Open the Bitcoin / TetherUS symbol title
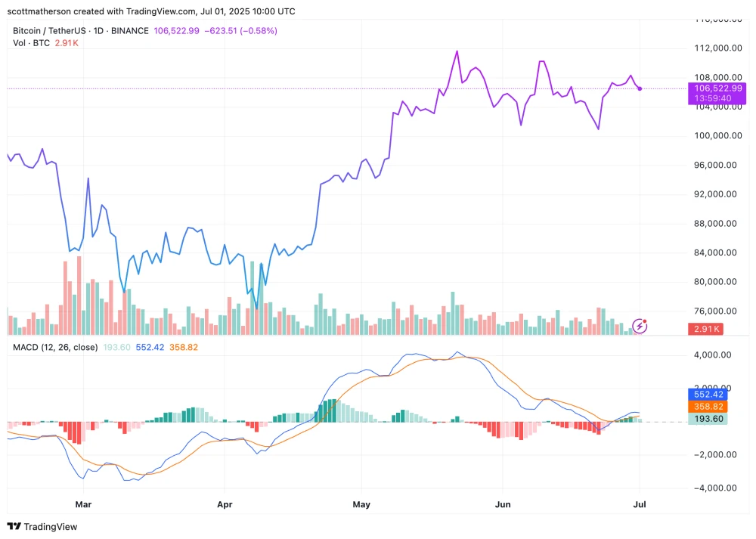 [49, 31]
